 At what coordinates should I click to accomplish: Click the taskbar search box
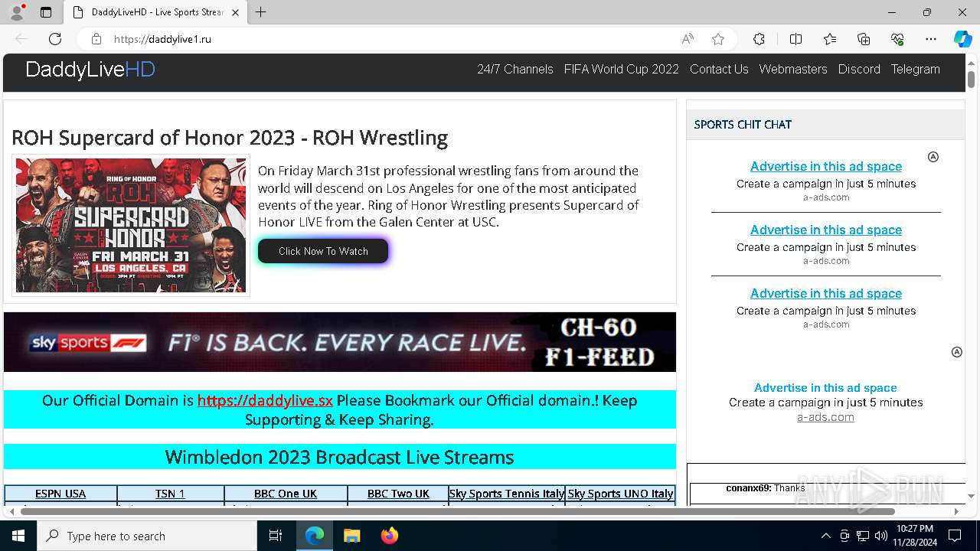click(x=147, y=536)
